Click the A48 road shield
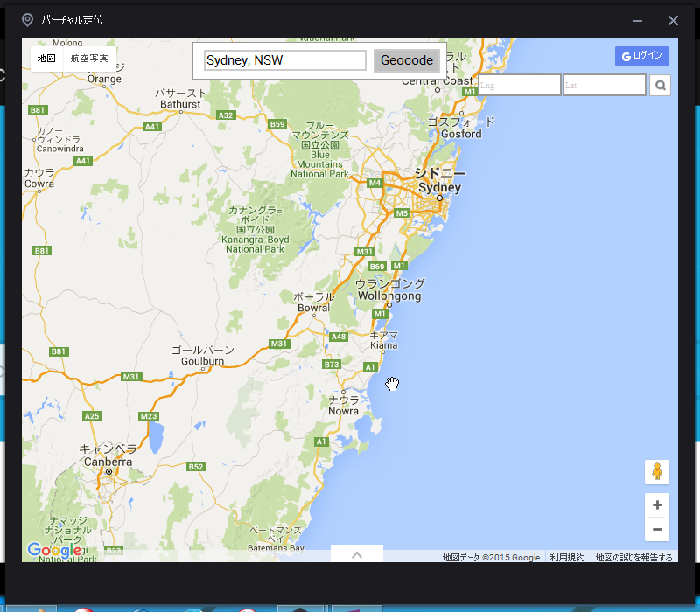This screenshot has height=612, width=700. point(338,337)
